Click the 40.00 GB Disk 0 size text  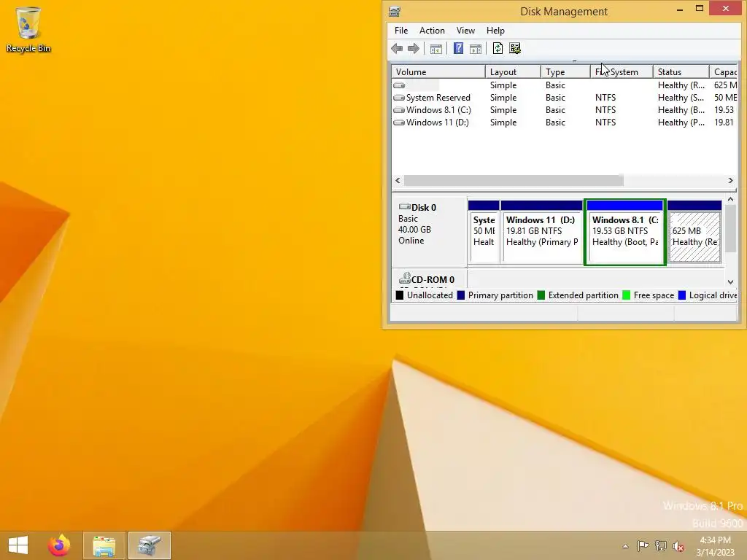click(414, 230)
